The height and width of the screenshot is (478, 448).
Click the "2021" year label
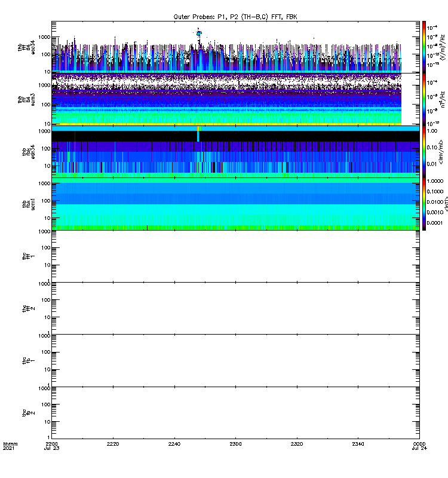click(8, 449)
